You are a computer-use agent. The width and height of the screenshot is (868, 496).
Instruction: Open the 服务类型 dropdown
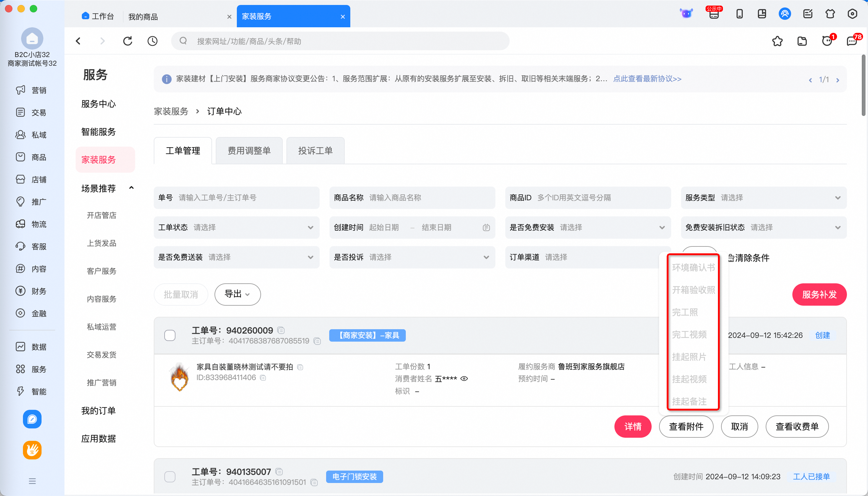pyautogui.click(x=764, y=197)
